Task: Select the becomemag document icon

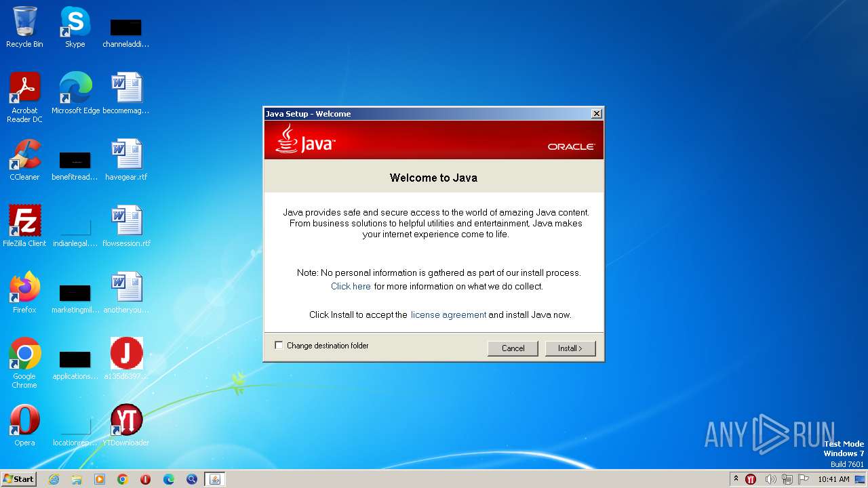Action: [125, 94]
